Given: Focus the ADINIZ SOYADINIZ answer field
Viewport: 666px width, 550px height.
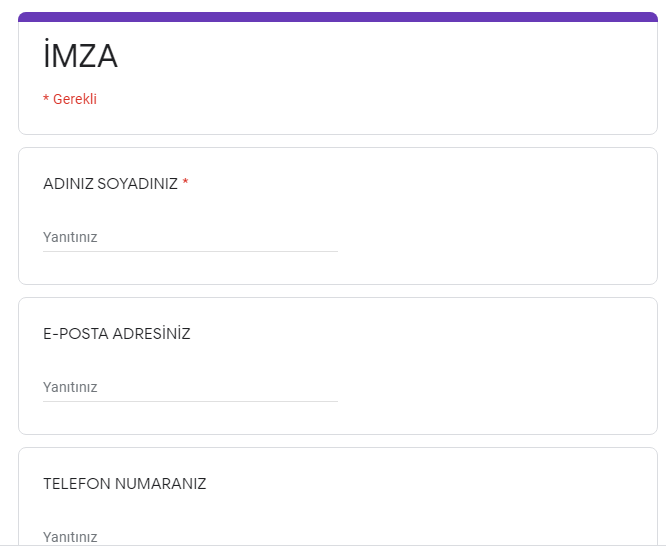Looking at the screenshot, I should (190, 237).
